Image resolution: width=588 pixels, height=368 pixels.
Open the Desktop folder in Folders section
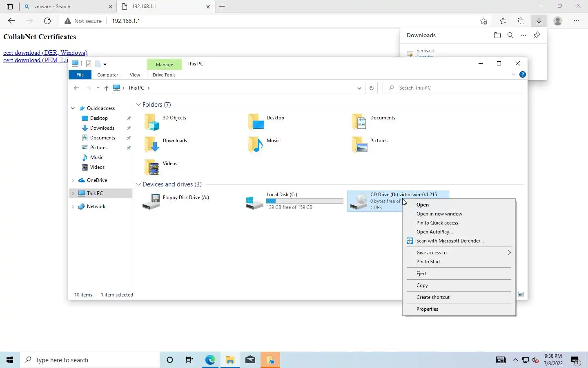point(256,122)
